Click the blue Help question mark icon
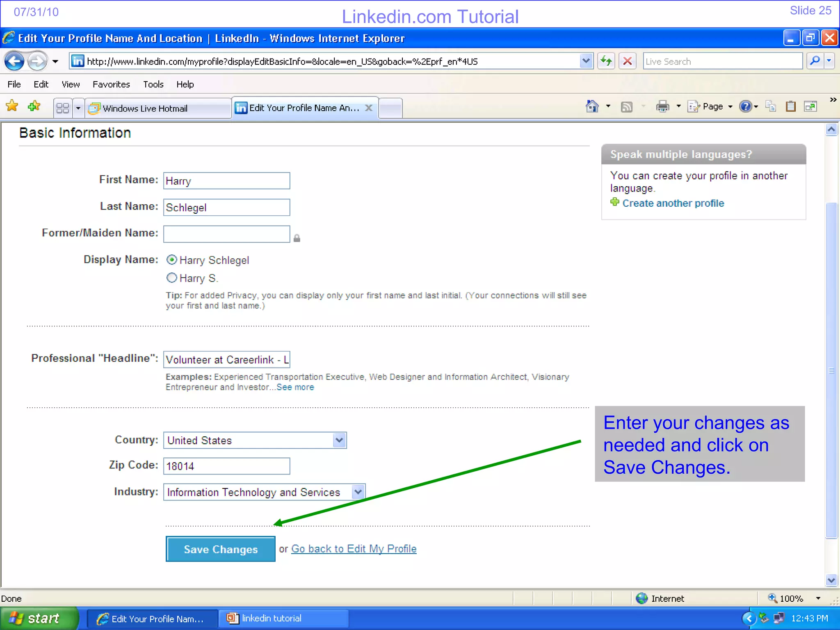 point(745,107)
